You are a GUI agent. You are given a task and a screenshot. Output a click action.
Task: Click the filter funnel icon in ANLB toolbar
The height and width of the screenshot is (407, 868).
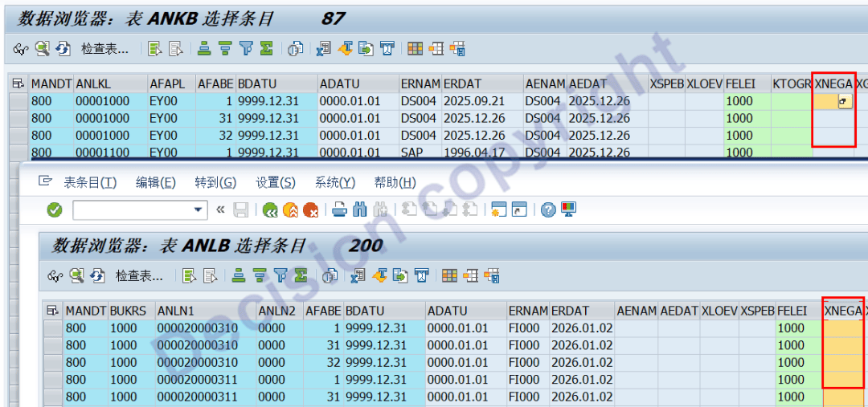(280, 275)
